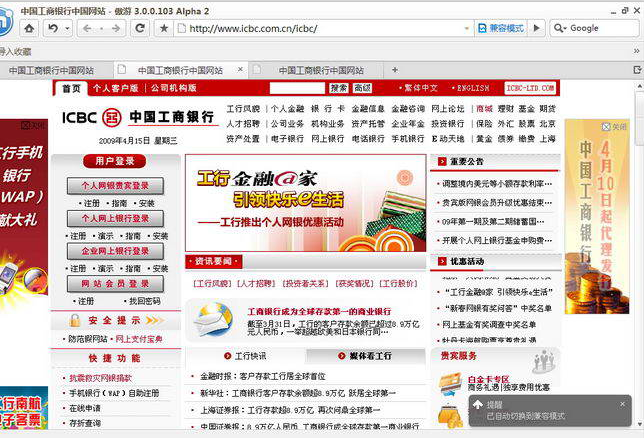
Task: Close the 提醒 notification popup
Action: 623,404
